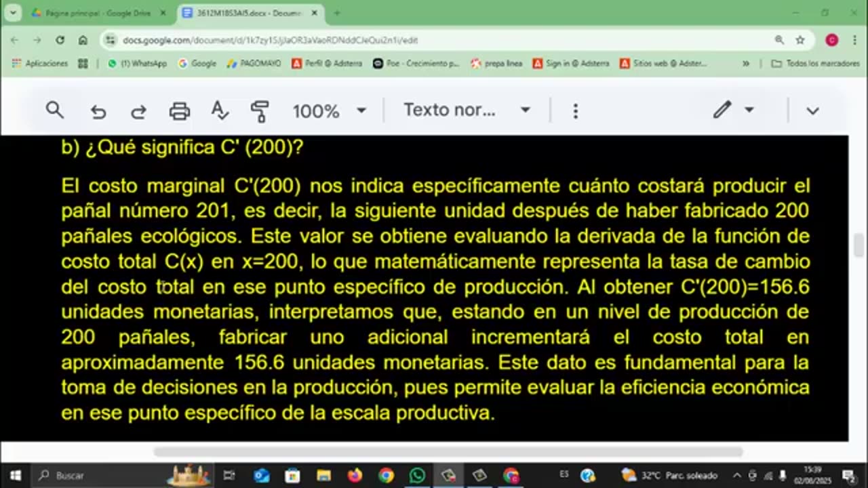868x488 pixels.
Task: Open the (1) WhatsApp bookmark
Action: (x=137, y=63)
